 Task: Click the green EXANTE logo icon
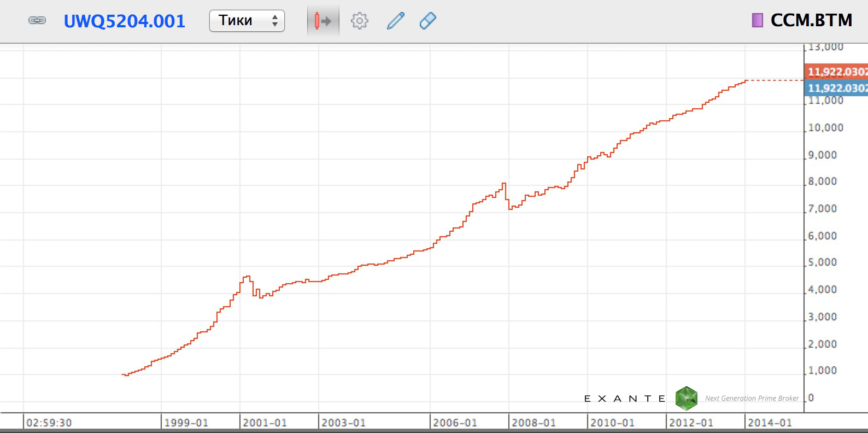click(687, 398)
